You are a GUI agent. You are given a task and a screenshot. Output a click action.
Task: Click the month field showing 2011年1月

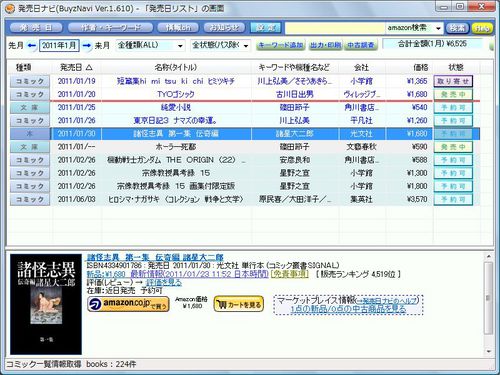pos(59,45)
